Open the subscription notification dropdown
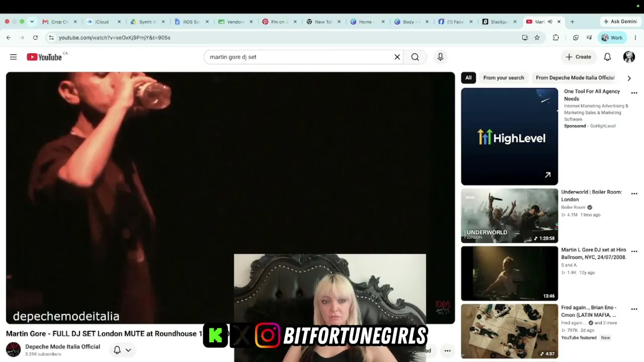 (x=122, y=350)
